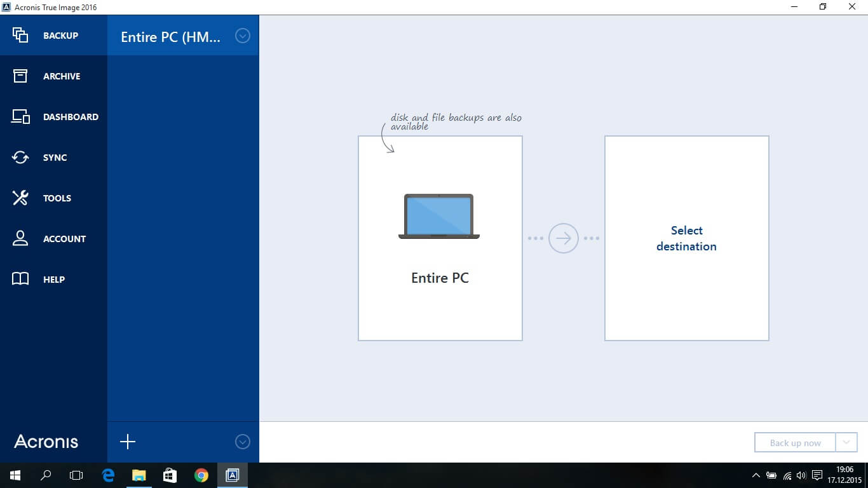Viewport: 868px width, 488px height.
Task: Open the Windows Start menu
Action: coord(15,475)
